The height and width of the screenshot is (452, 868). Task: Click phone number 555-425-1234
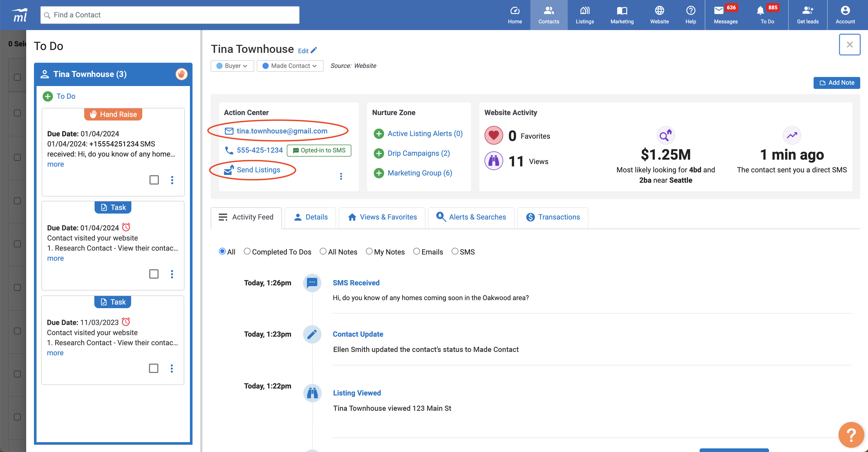coord(259,150)
